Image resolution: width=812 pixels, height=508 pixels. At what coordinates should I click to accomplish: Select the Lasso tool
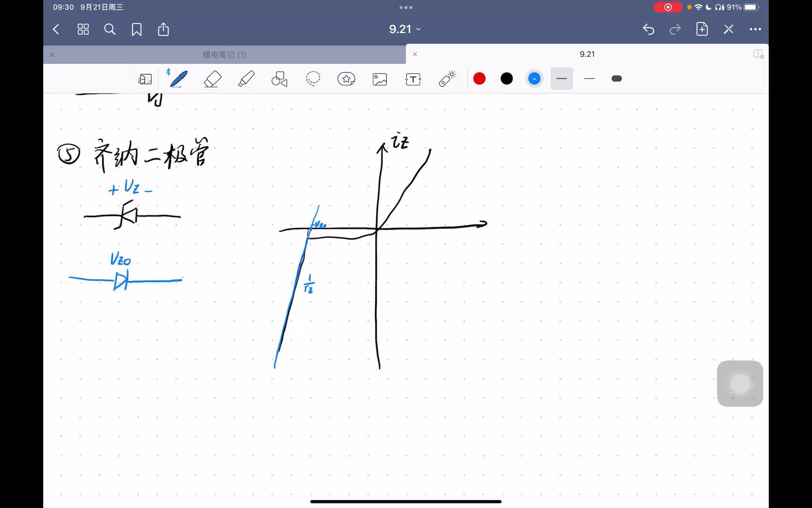pyautogui.click(x=313, y=79)
